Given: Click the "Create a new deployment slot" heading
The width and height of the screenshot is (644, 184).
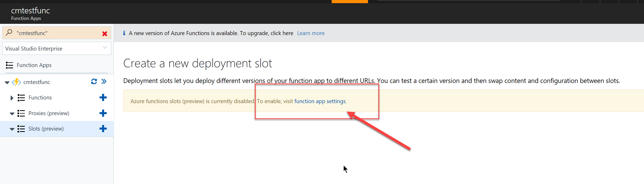Looking at the screenshot, I should [198, 63].
